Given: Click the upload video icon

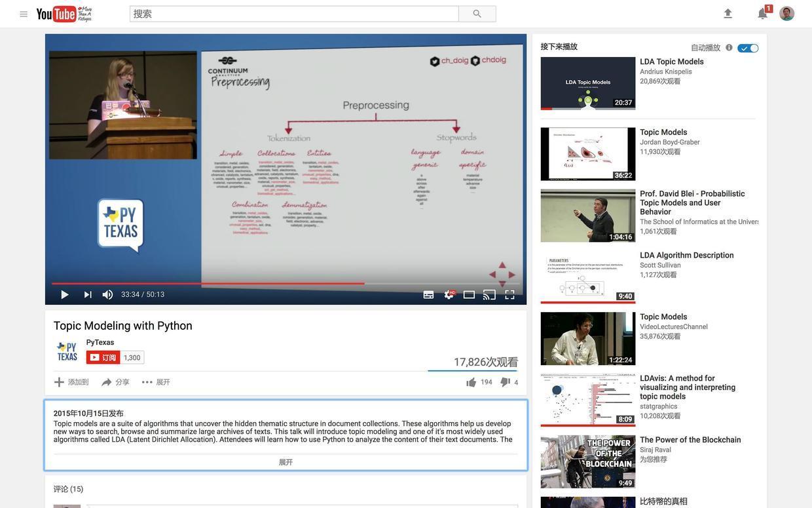Looking at the screenshot, I should 728,14.
